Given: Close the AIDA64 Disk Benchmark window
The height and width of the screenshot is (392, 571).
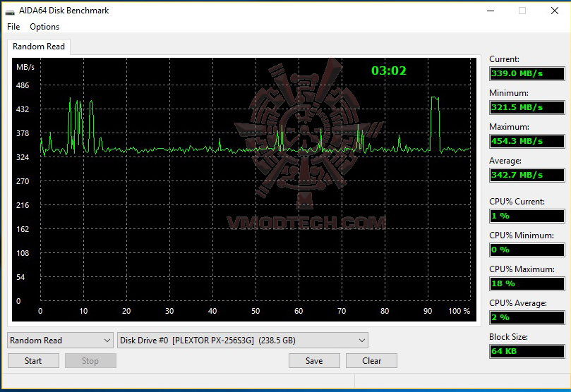Looking at the screenshot, I should pos(554,11).
